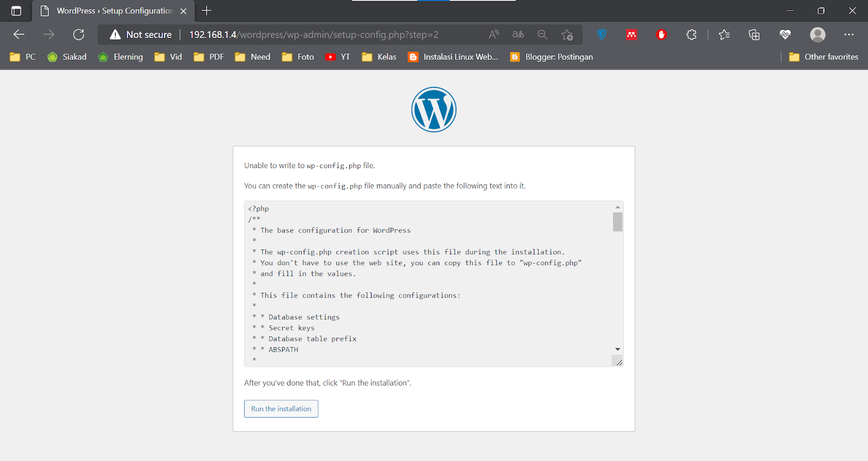Image resolution: width=868 pixels, height=461 pixels.
Task: Click the textarea scroll up arrow
Action: click(x=617, y=207)
